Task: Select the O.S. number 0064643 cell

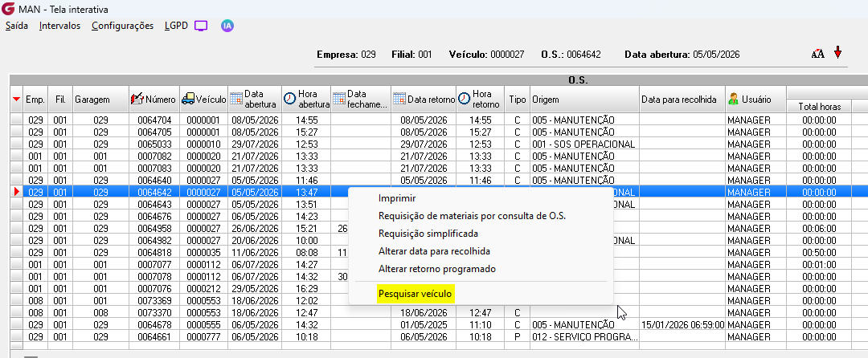Action: [156, 205]
